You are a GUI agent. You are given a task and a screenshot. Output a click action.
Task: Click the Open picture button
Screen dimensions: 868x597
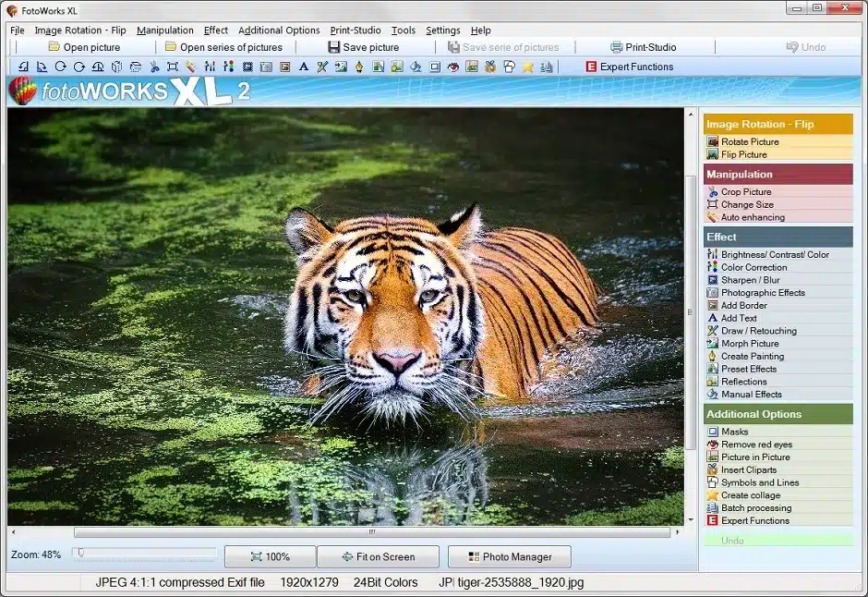84,47
